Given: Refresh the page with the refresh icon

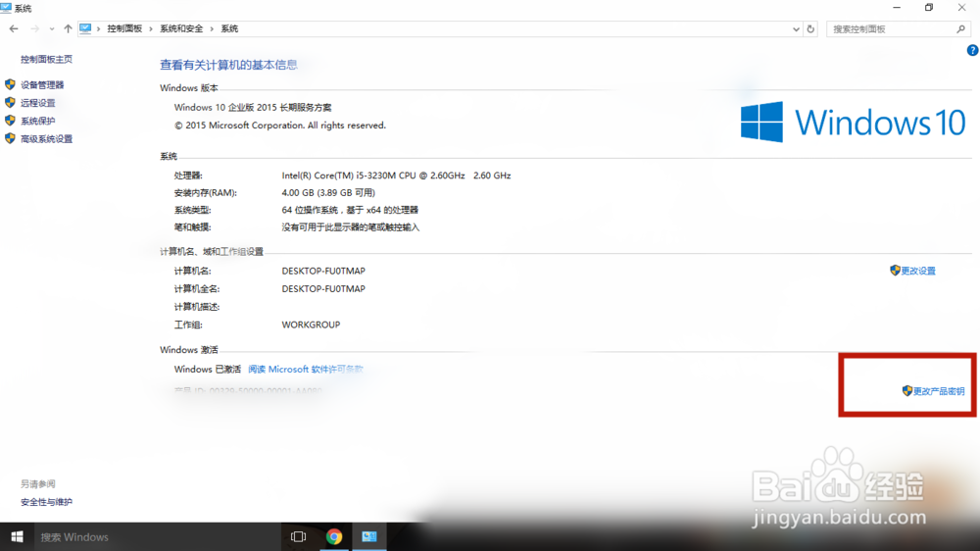Looking at the screenshot, I should click(810, 28).
